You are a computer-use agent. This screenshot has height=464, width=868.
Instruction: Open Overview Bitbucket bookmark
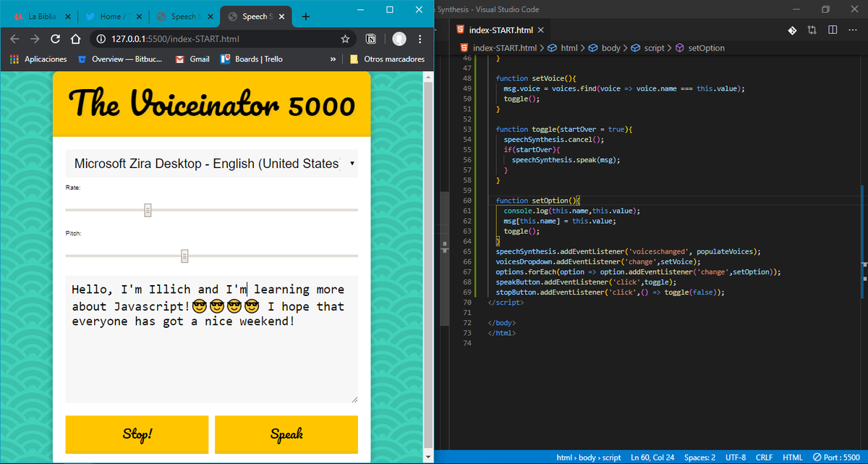(120, 59)
